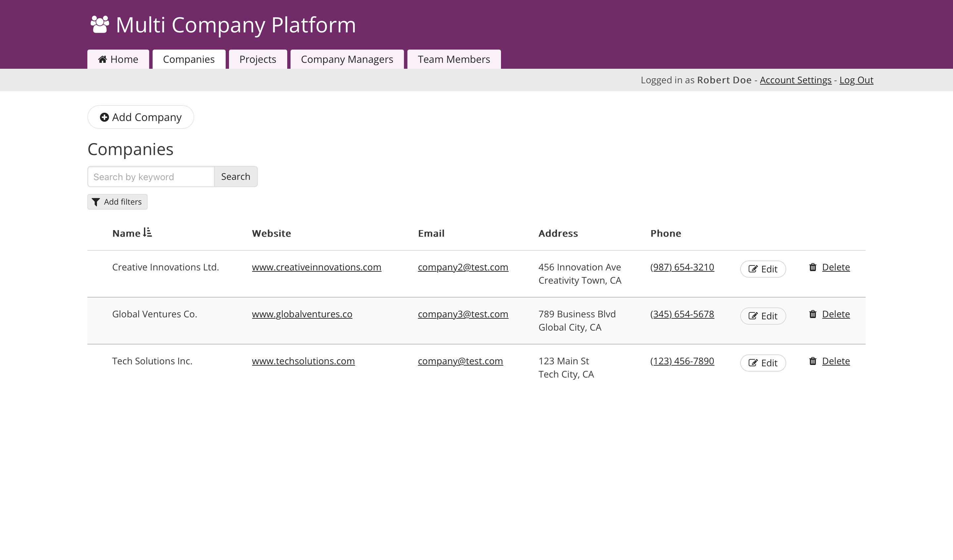
Task: Click the funnel icon on Add filters
Action: 96,202
